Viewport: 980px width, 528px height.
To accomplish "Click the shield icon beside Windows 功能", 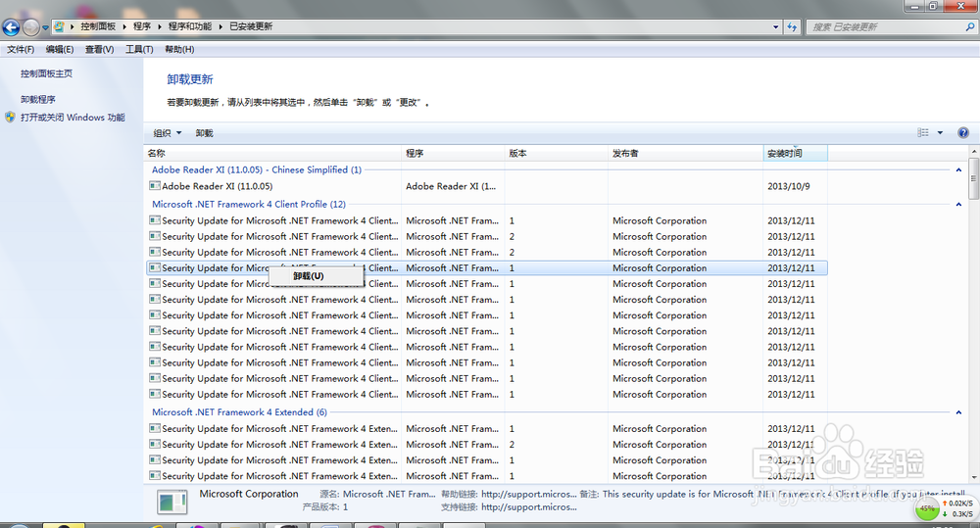I will tap(10, 117).
